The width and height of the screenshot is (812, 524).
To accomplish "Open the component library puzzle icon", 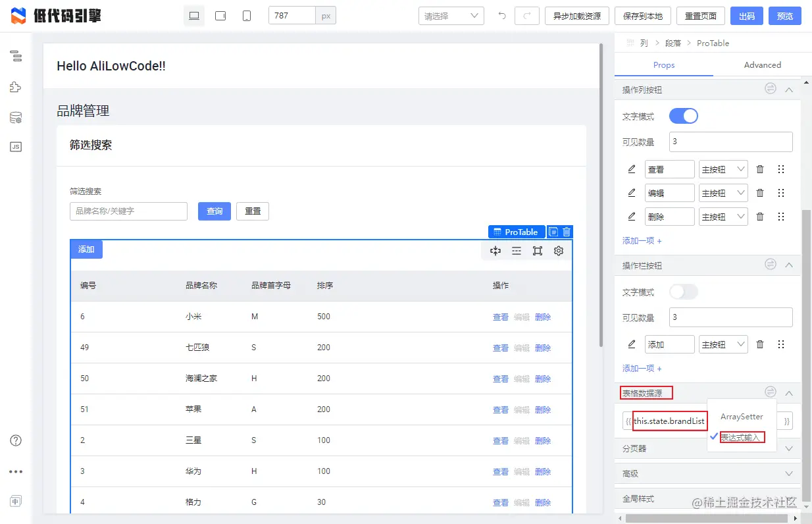I will [16, 87].
